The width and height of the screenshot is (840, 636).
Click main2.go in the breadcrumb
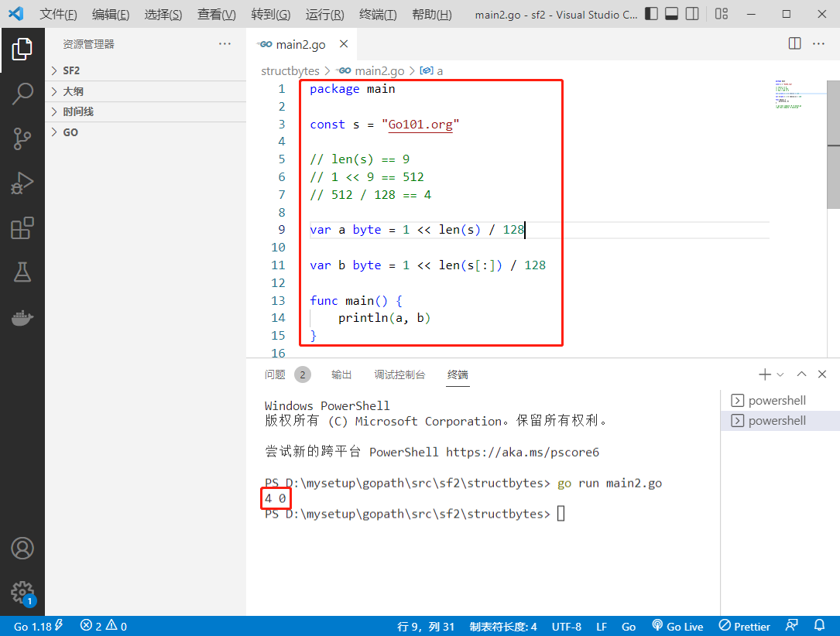click(379, 70)
